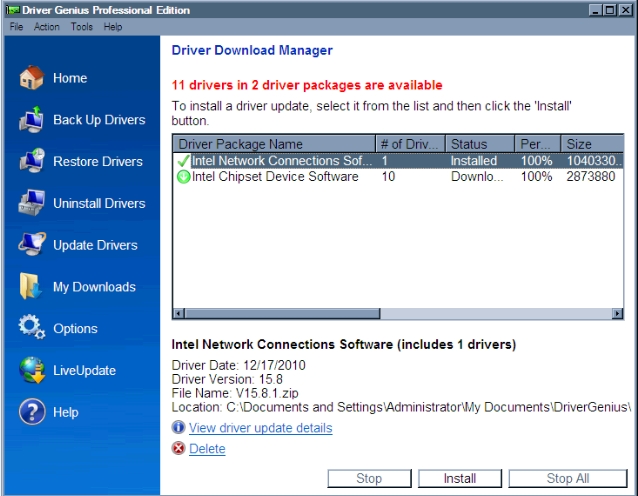Open the File menu

click(16, 27)
